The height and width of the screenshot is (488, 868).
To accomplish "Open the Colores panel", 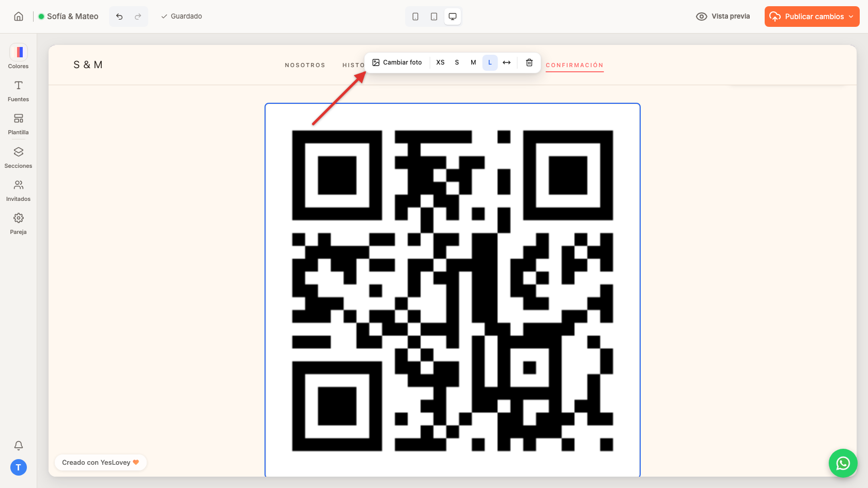I will pyautogui.click(x=19, y=56).
